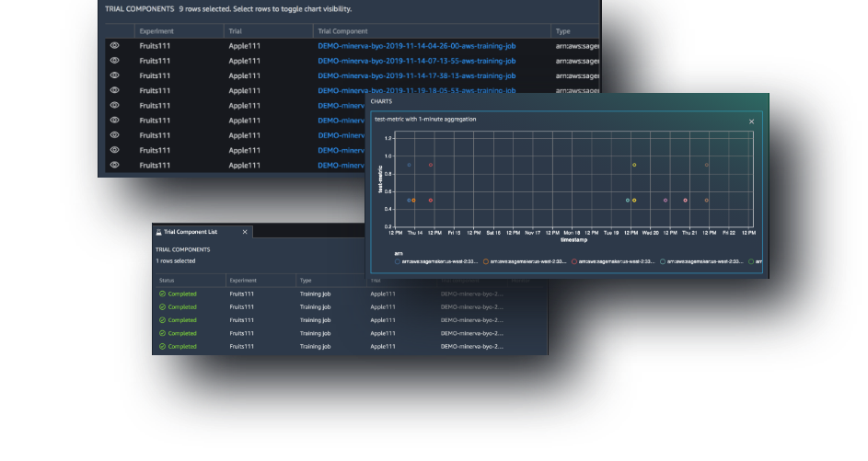Click the '1.2' value on the y-axis
868x461 pixels.
tap(388, 138)
